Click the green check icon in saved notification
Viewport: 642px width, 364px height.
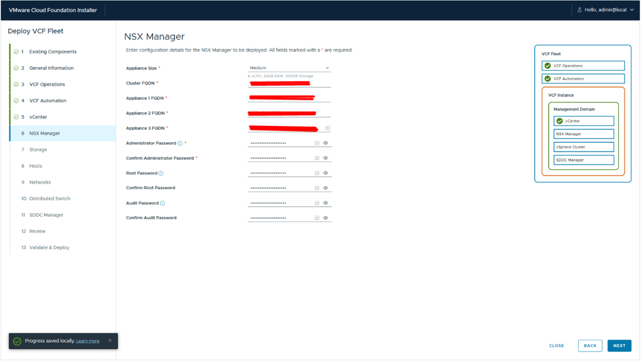pos(17,342)
